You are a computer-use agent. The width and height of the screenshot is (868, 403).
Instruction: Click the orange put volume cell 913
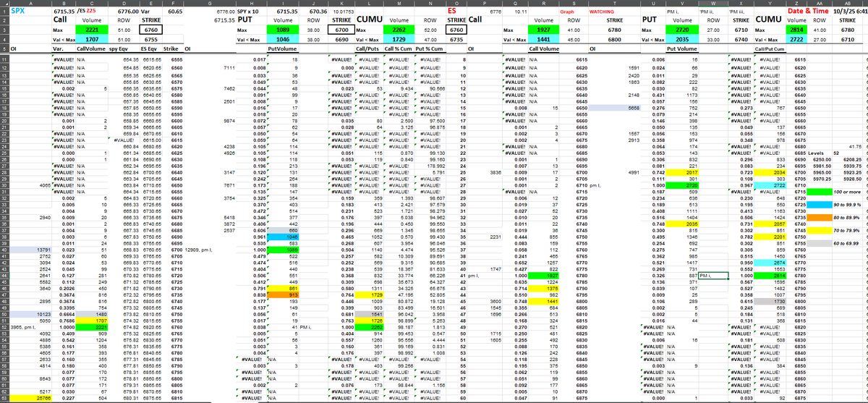click(x=284, y=294)
